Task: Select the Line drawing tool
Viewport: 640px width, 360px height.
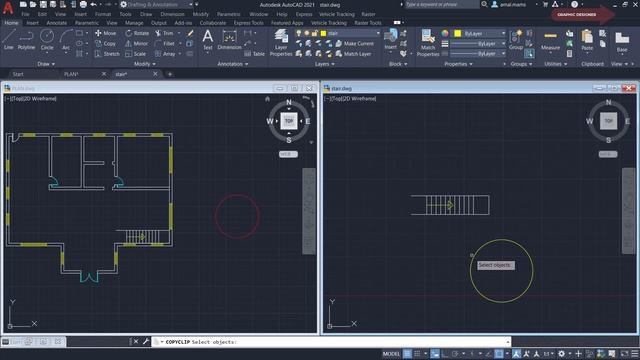Action: click(9, 40)
